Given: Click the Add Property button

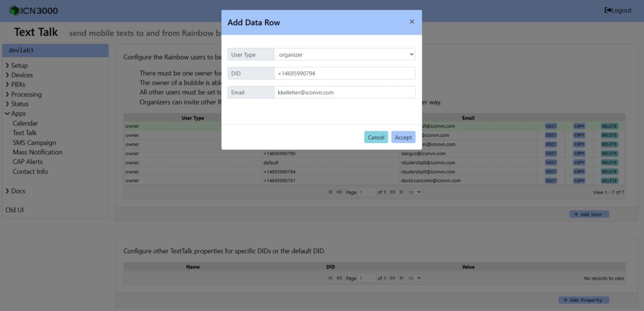Looking at the screenshot, I should coord(584,300).
